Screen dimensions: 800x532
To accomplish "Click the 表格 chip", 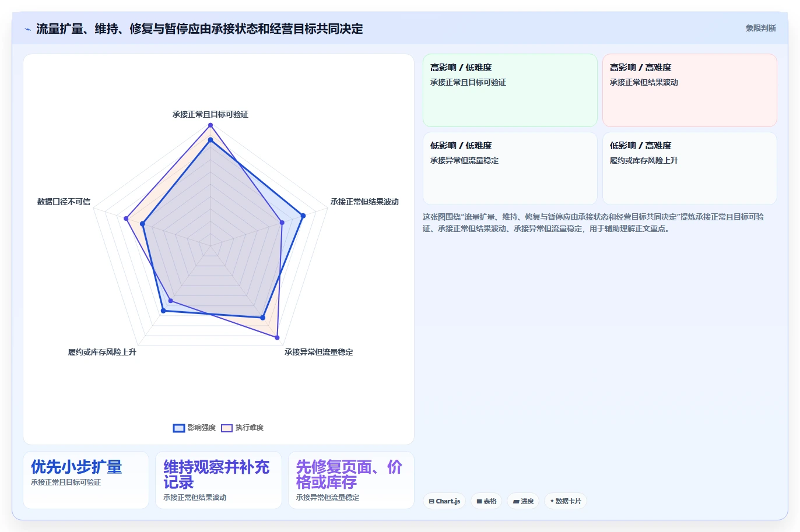I will (x=487, y=501).
